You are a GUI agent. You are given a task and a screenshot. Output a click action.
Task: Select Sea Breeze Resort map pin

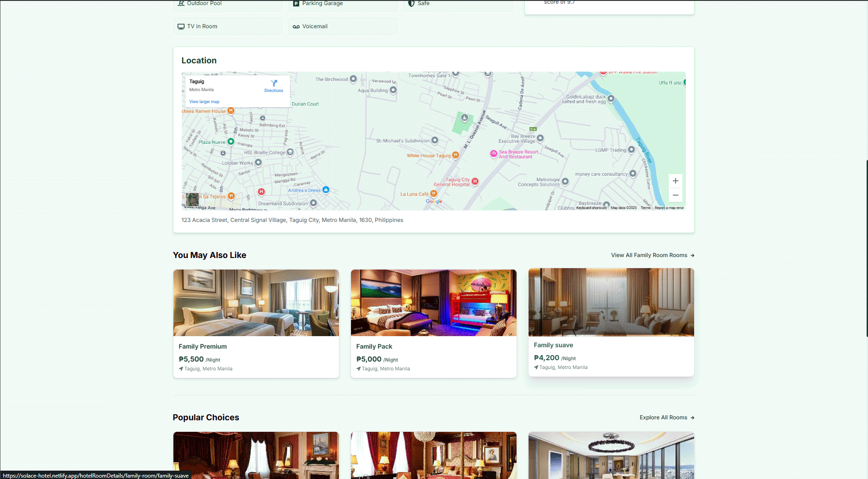[493, 154]
